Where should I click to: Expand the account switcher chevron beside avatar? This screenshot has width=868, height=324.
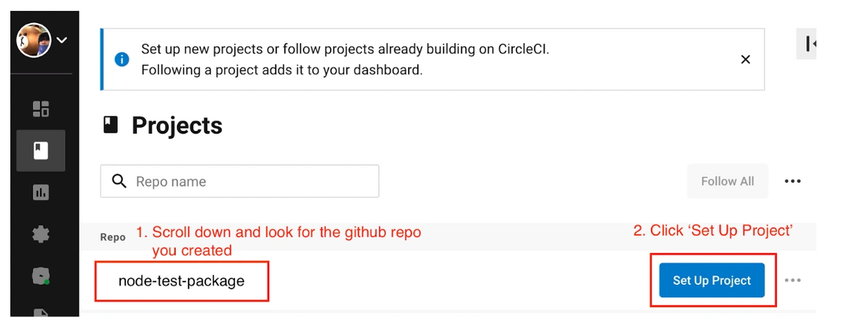click(61, 40)
